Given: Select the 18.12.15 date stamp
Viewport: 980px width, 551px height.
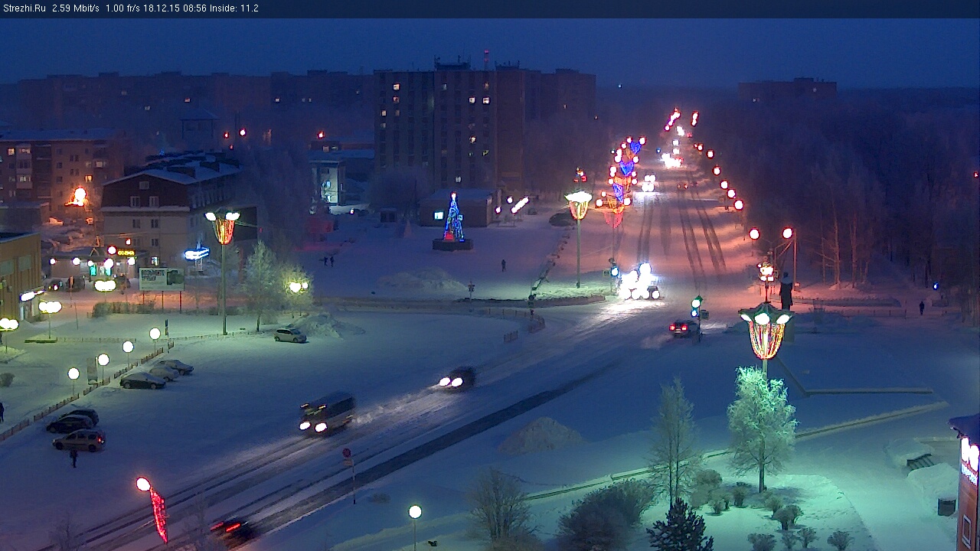Looking at the screenshot, I should click(x=160, y=8).
